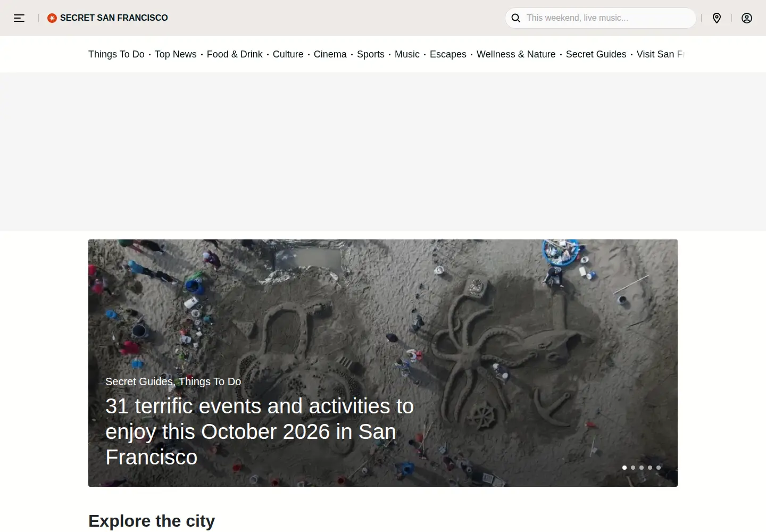Switch to the fourth carousel slide dot

pos(650,468)
